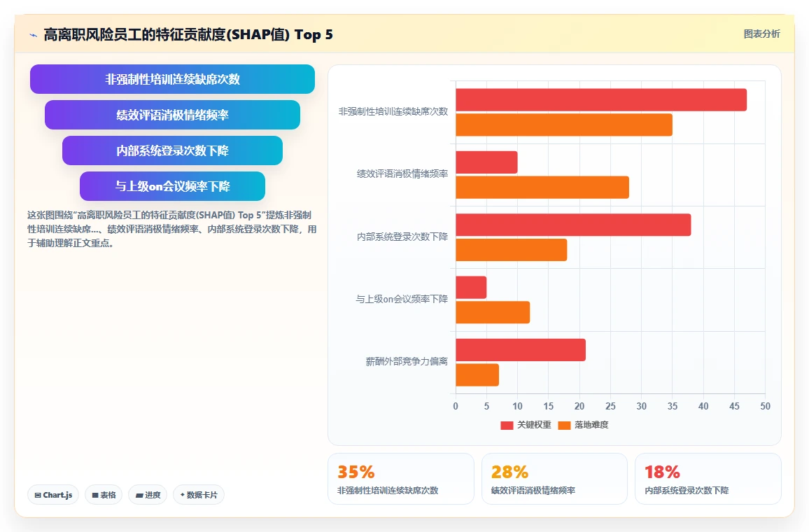
Task: Toggle the 关键权重 legend red swatch
Action: [507, 425]
